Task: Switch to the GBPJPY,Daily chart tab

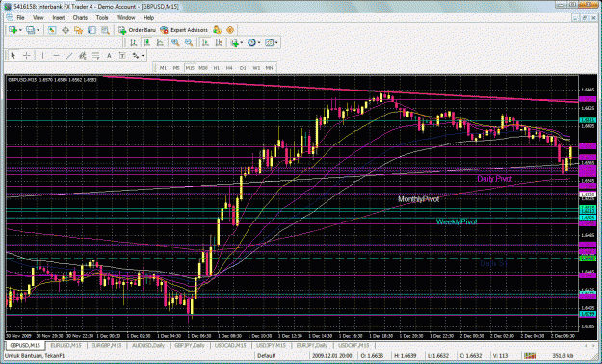Action: tap(190, 345)
